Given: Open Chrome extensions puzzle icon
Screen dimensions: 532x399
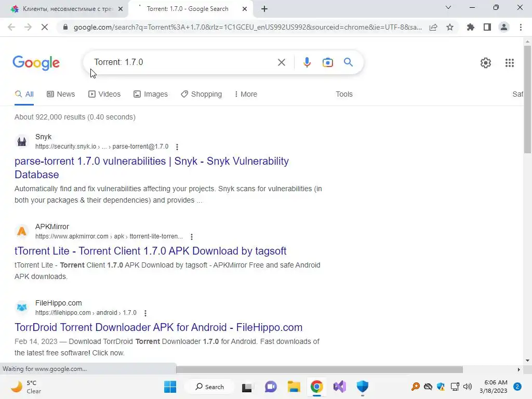Looking at the screenshot, I should coord(470,27).
